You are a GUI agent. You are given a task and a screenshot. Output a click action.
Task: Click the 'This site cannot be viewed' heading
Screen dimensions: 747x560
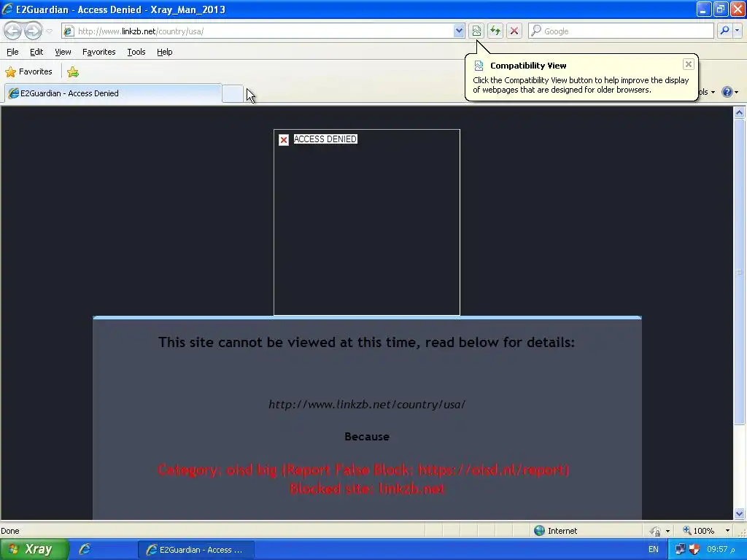366,342
